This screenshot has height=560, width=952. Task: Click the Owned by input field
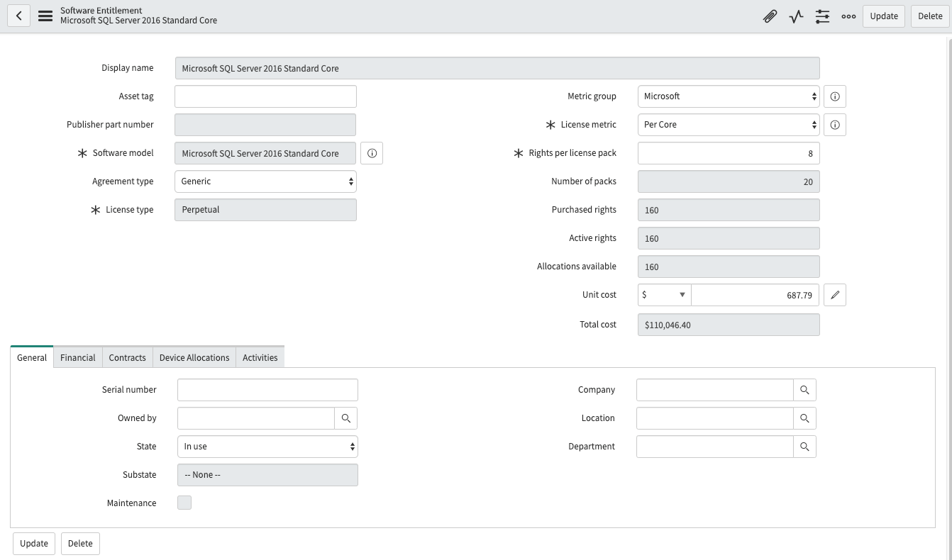pyautogui.click(x=256, y=418)
